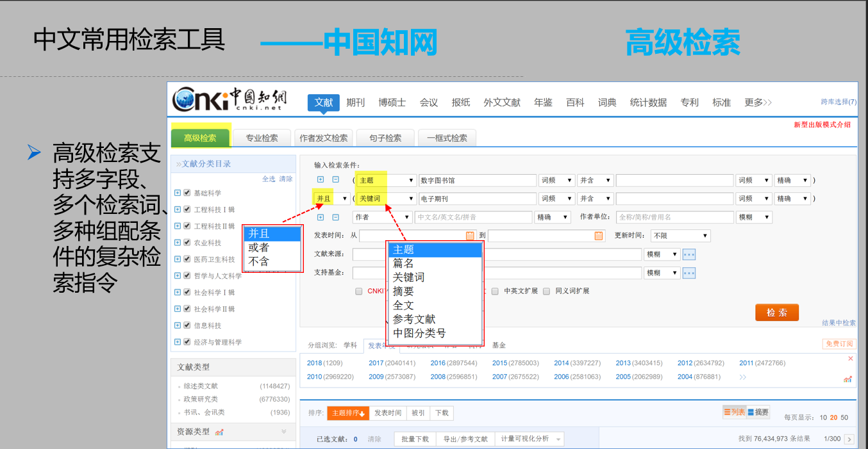This screenshot has width=868, height=449.
Task: Expand the 社会科学Ⅰ辑 tree node
Action: coord(178,292)
